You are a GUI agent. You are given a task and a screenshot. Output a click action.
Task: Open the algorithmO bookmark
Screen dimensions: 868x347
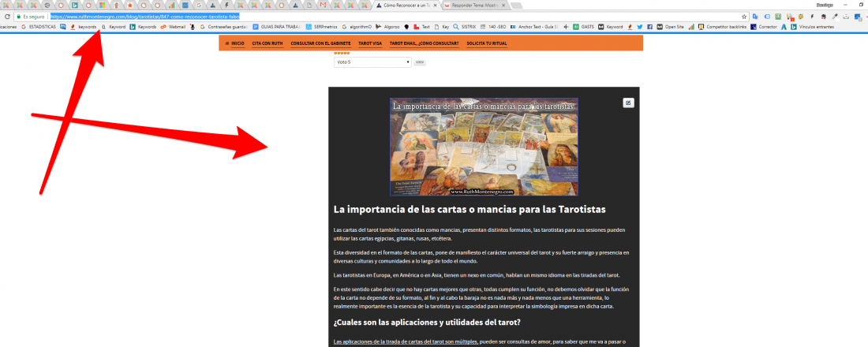(357, 27)
